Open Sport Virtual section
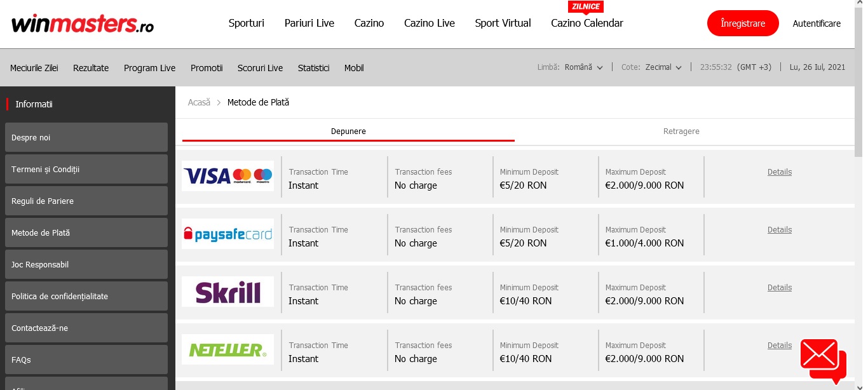This screenshot has width=868, height=390. coord(503,23)
